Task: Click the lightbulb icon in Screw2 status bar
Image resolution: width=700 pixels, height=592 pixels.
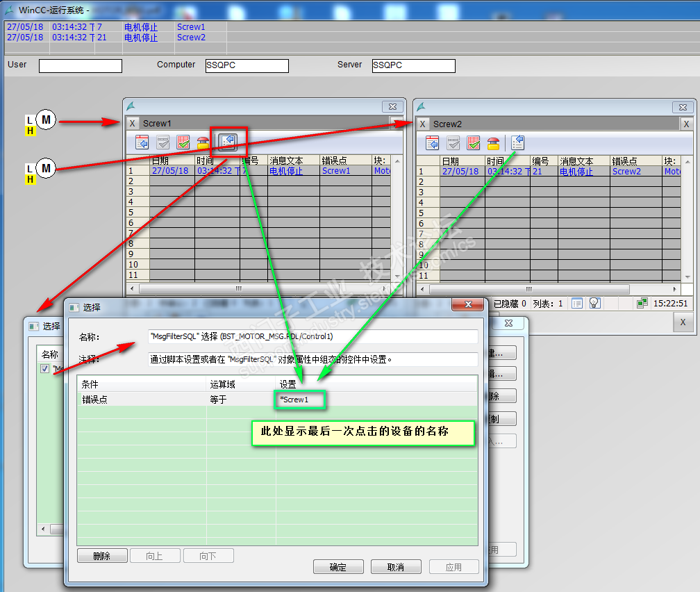Action: click(x=594, y=304)
